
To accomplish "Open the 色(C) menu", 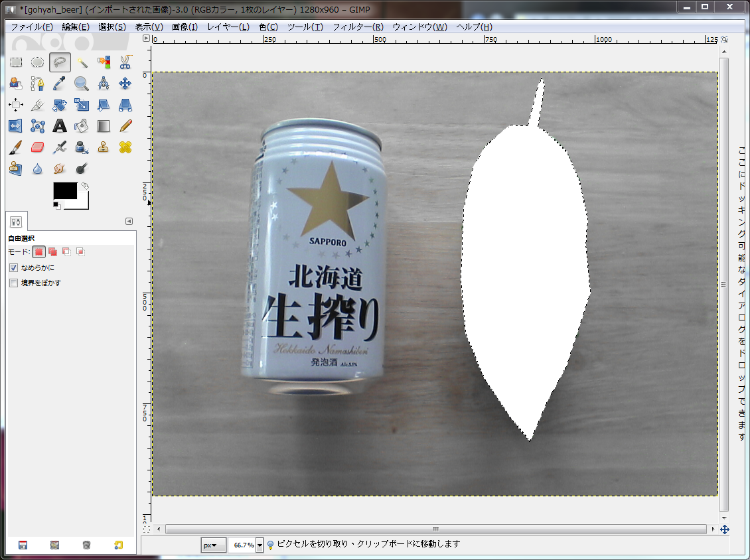I will point(268,27).
